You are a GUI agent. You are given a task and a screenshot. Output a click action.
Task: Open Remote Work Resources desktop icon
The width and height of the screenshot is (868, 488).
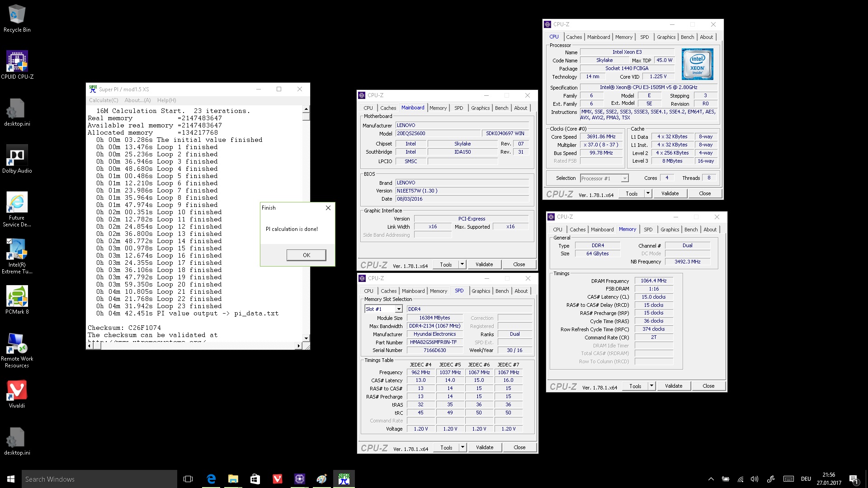click(17, 351)
